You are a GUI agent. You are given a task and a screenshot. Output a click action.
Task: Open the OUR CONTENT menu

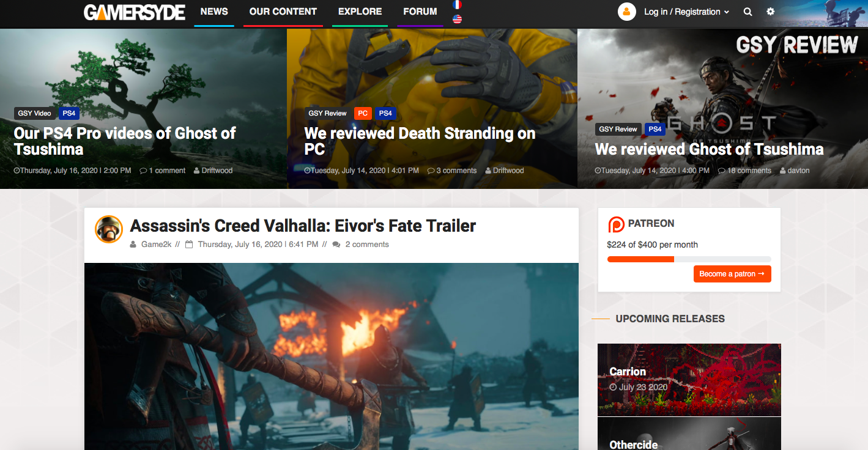283,12
